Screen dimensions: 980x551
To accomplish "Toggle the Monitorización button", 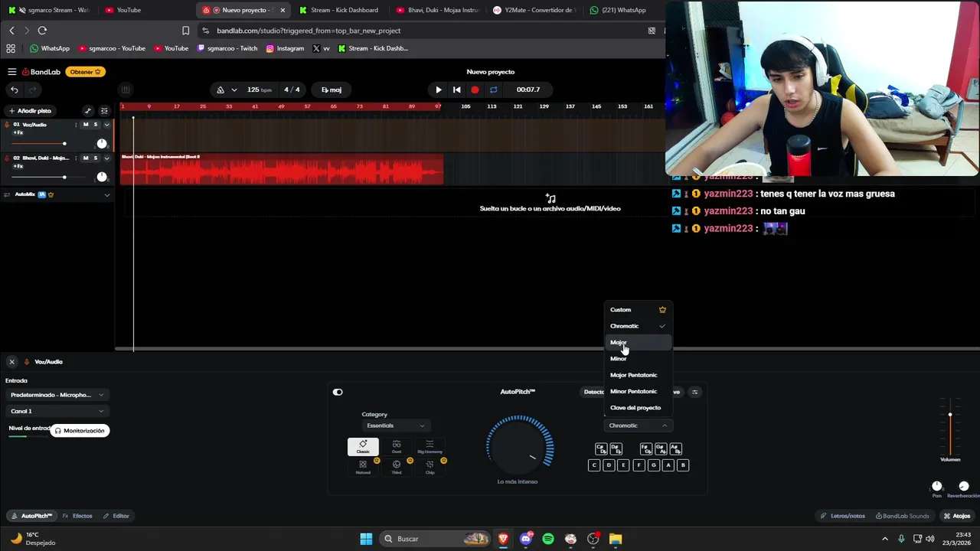I will (80, 431).
